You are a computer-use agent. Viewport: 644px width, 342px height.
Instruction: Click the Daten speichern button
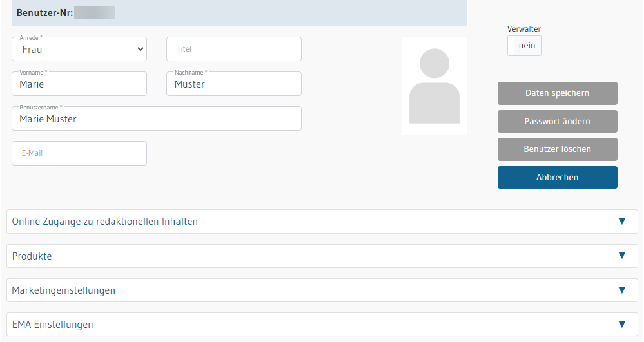[x=558, y=93]
